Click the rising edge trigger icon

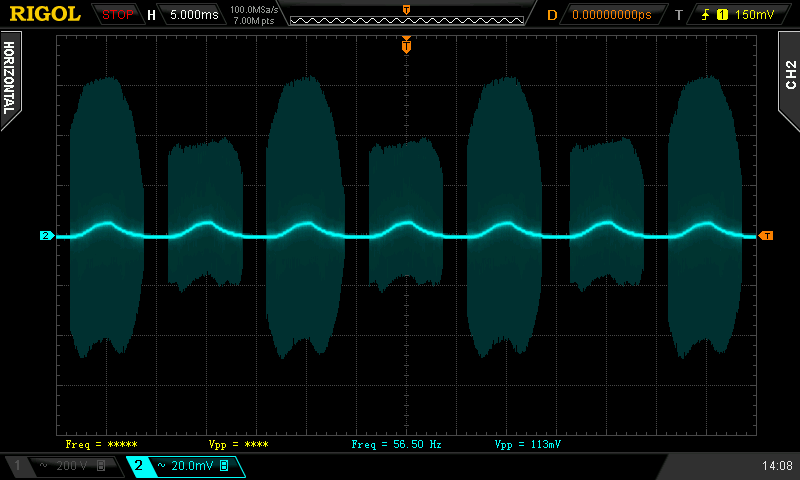click(707, 15)
